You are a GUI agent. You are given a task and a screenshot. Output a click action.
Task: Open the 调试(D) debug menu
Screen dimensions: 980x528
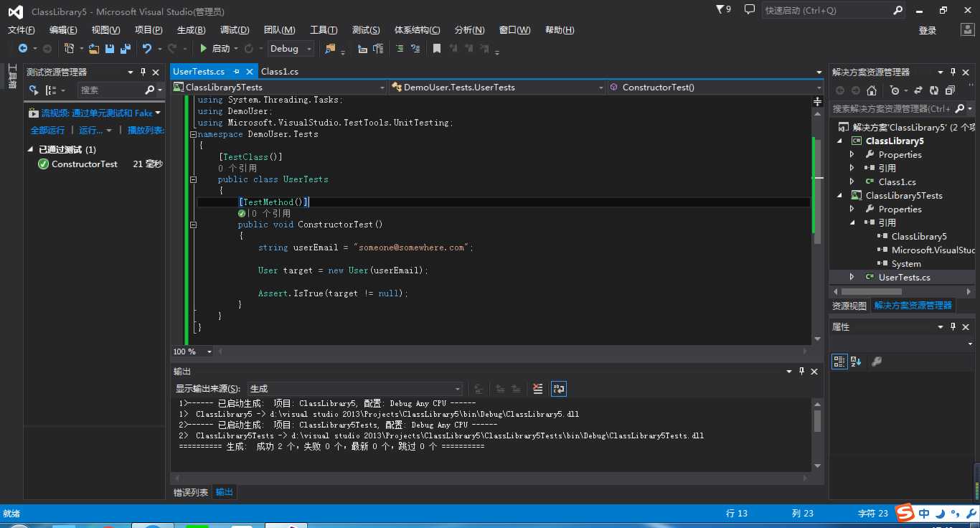[235, 30]
